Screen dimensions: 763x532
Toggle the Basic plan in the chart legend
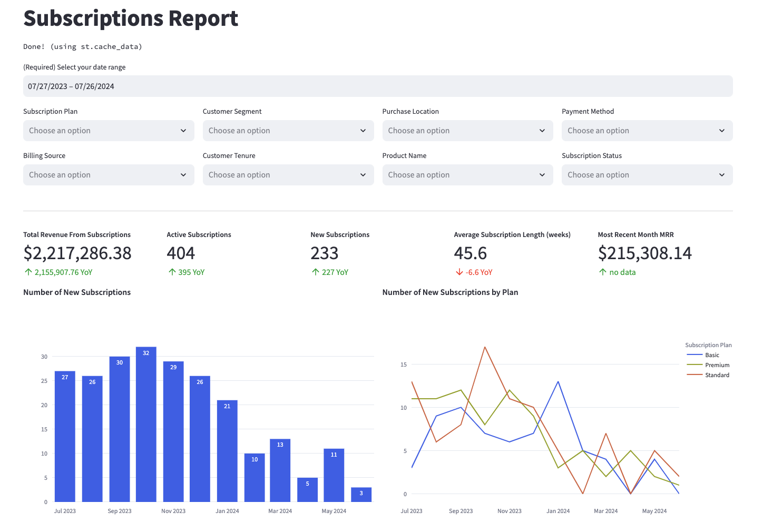tap(711, 354)
